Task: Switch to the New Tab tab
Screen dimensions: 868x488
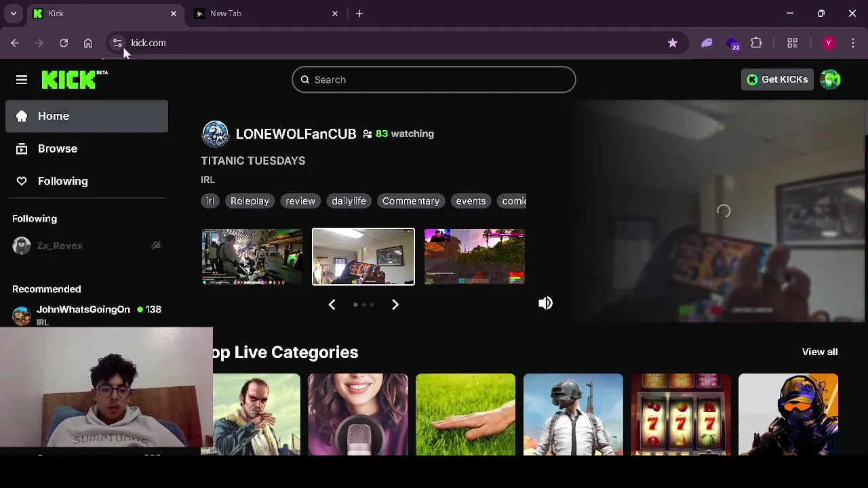Action: click(264, 14)
